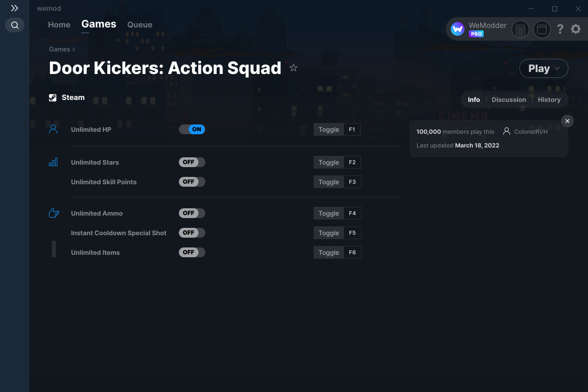This screenshot has width=588, height=392.
Task: Click the weapons pointing hand category icon
Action: pos(54,213)
